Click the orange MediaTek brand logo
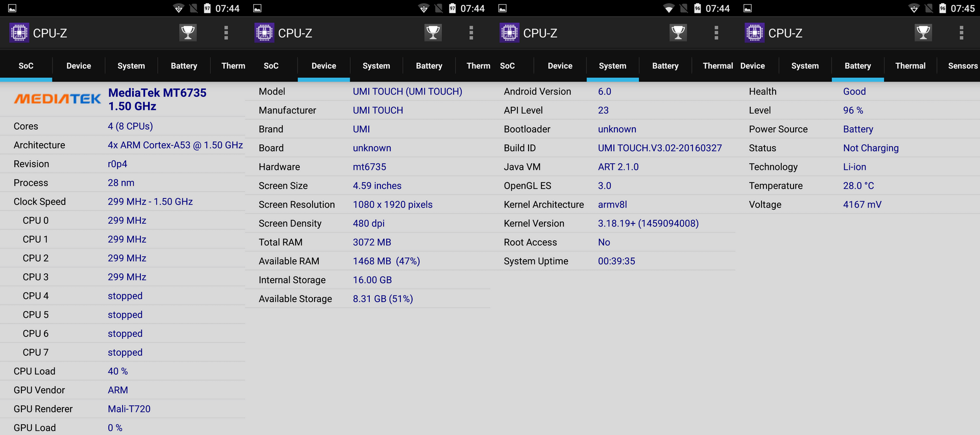This screenshot has height=435, width=980. (x=57, y=99)
